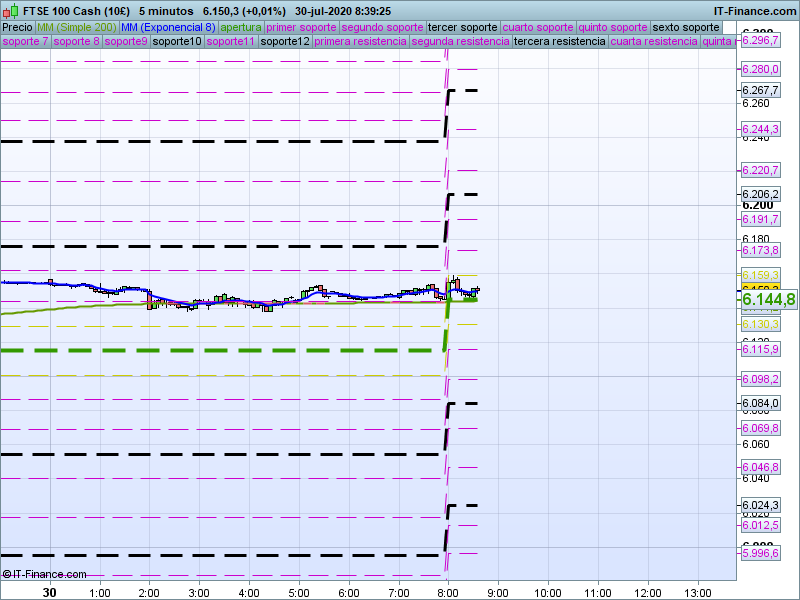Screen dimensions: 800x600
Task: Select the primer soporte label
Action: point(301,27)
